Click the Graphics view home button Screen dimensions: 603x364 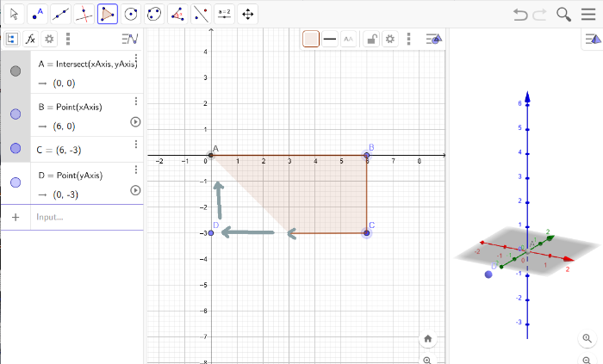point(427,339)
